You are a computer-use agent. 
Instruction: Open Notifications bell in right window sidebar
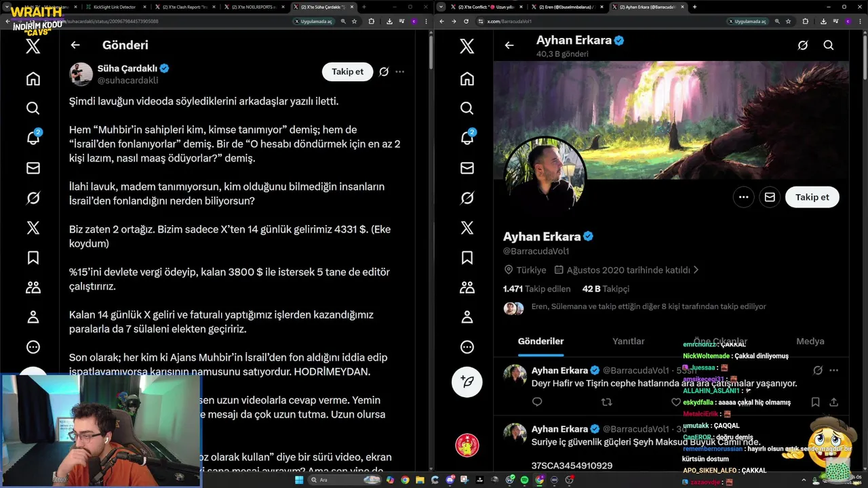click(x=467, y=138)
